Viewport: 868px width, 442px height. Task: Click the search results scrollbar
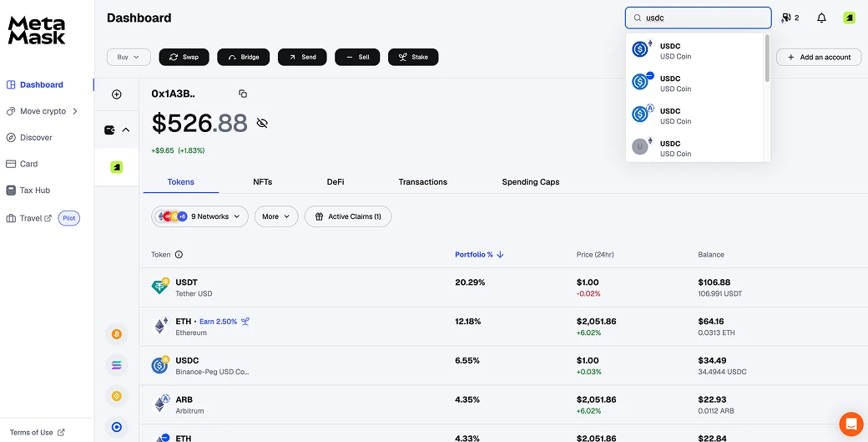[x=767, y=58]
